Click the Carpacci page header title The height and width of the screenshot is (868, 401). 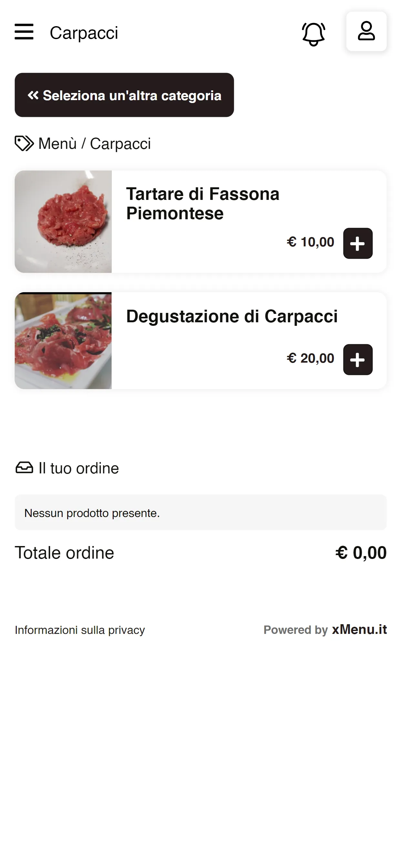(84, 33)
